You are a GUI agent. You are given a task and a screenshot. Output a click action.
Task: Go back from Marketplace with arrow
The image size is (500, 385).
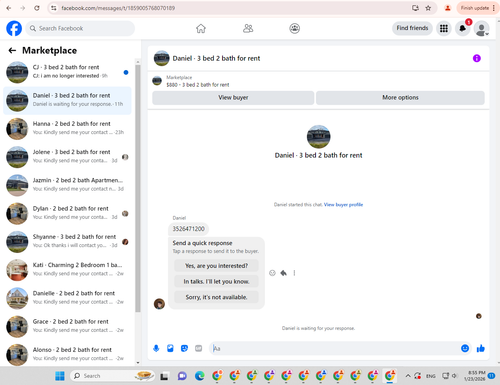click(12, 50)
